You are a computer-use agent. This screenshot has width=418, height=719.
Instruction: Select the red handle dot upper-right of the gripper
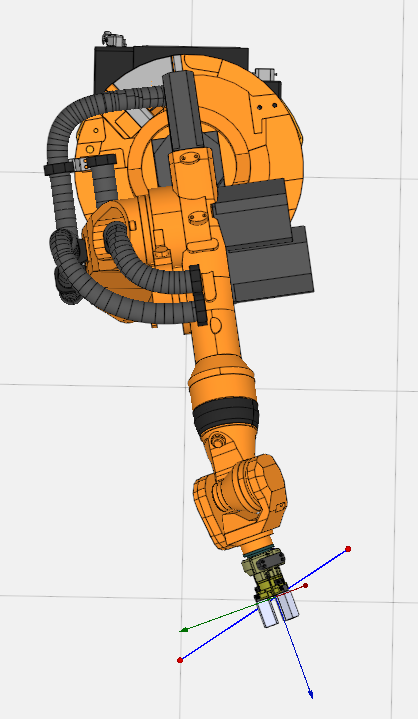348,549
